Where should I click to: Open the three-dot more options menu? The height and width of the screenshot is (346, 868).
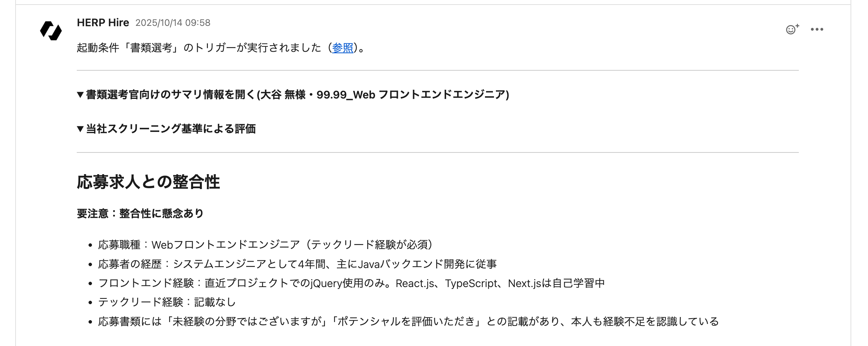pyautogui.click(x=817, y=29)
